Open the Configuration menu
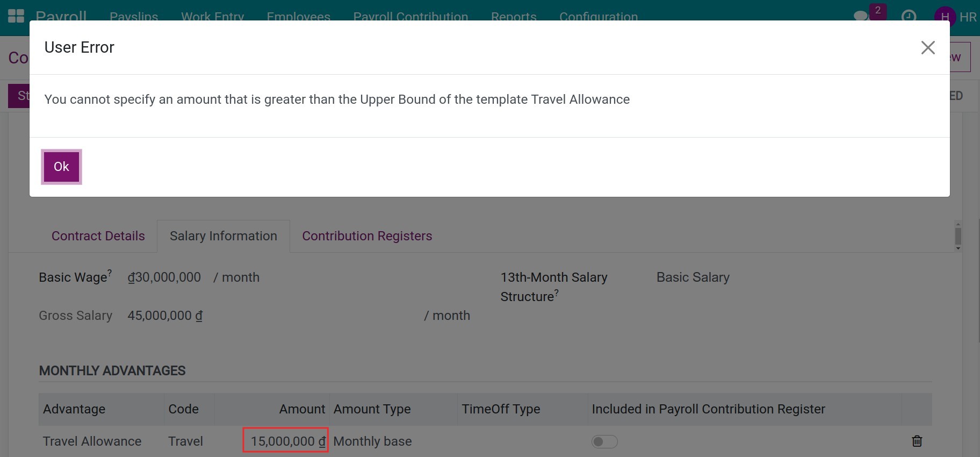 coord(599,17)
